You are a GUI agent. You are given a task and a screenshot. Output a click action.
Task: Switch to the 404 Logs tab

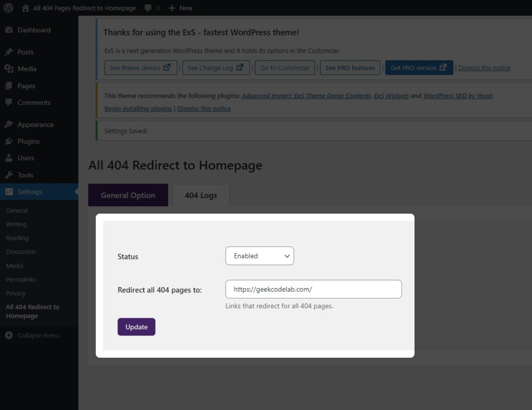pos(201,195)
